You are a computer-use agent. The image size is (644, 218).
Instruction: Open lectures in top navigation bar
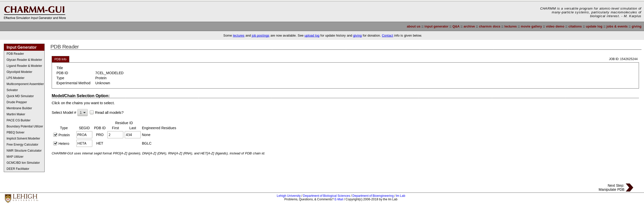(510, 26)
